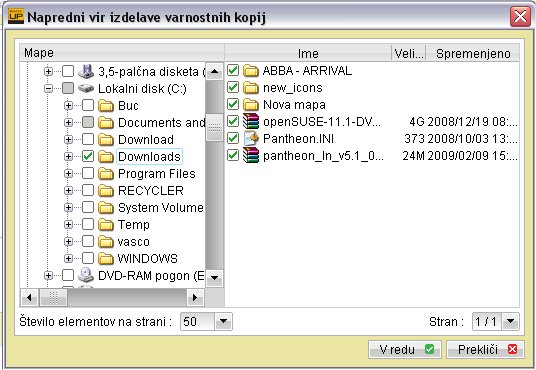Click the new_icons folder icon
This screenshot has width=536, height=370.
pyautogui.click(x=251, y=88)
